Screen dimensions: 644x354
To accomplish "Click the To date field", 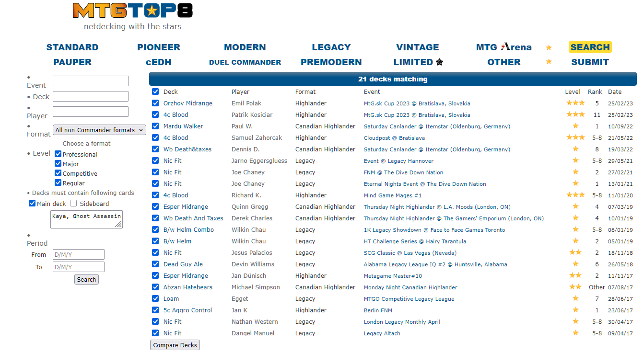I will (79, 267).
